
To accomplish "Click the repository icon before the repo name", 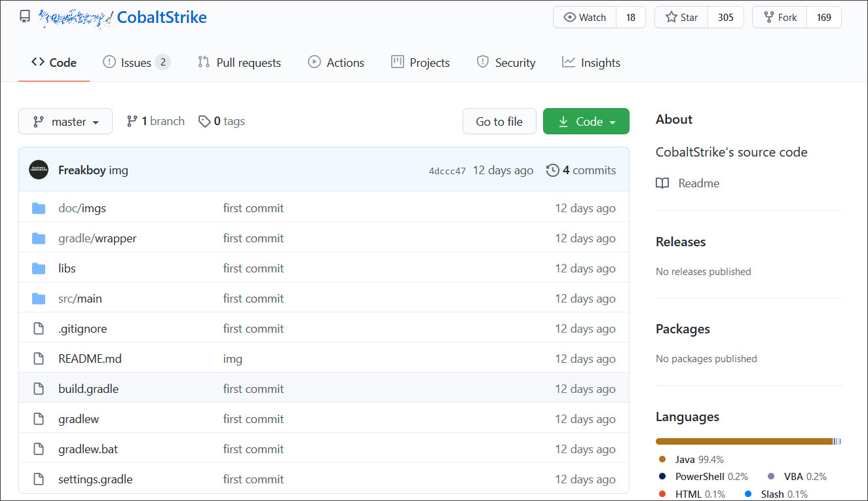I will tap(25, 17).
